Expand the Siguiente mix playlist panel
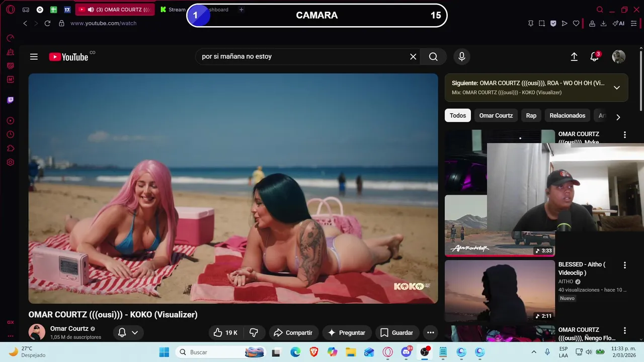The height and width of the screenshot is (362, 644). point(617,87)
